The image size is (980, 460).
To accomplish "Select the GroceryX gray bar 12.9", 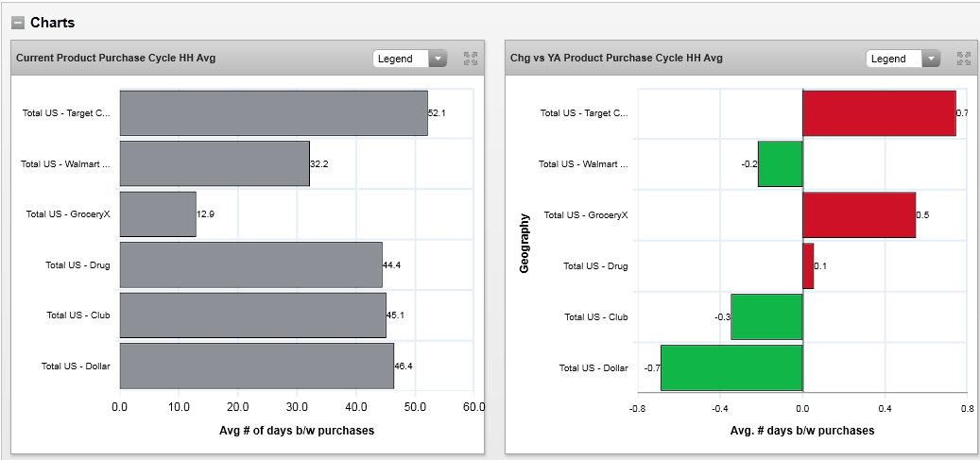I will tap(158, 214).
